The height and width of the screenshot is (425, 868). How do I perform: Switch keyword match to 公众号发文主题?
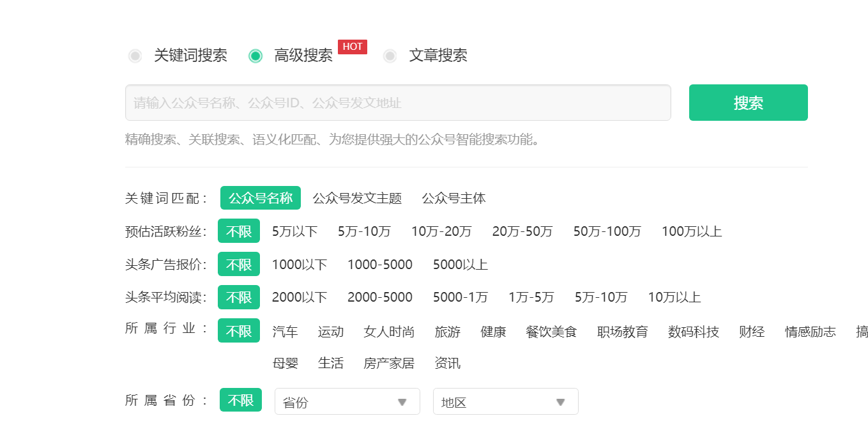click(357, 198)
